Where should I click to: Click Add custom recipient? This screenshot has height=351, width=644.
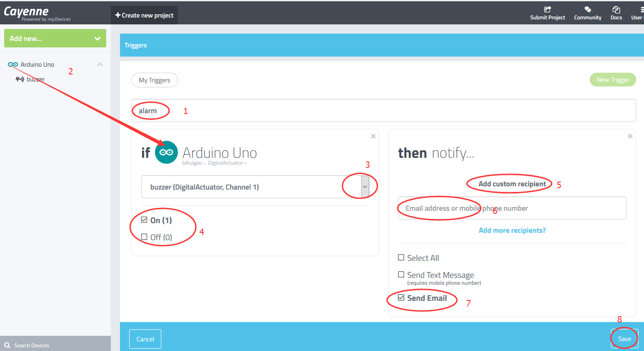click(512, 184)
